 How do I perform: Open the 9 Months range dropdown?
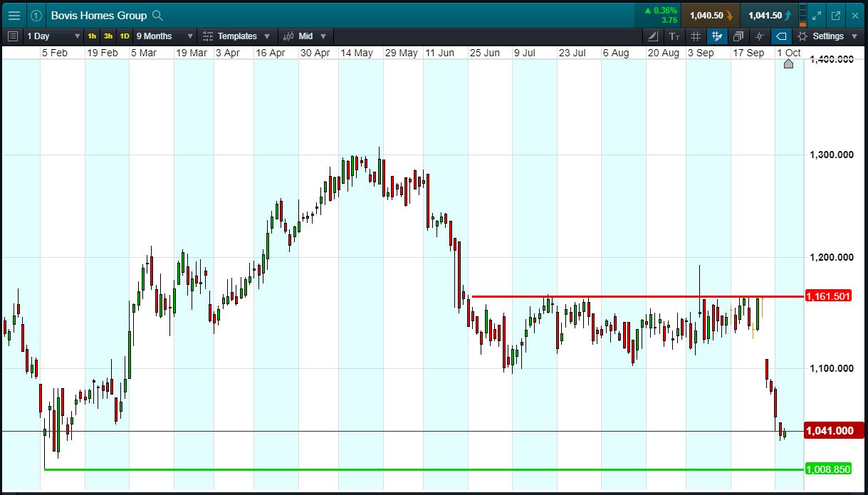click(x=164, y=36)
